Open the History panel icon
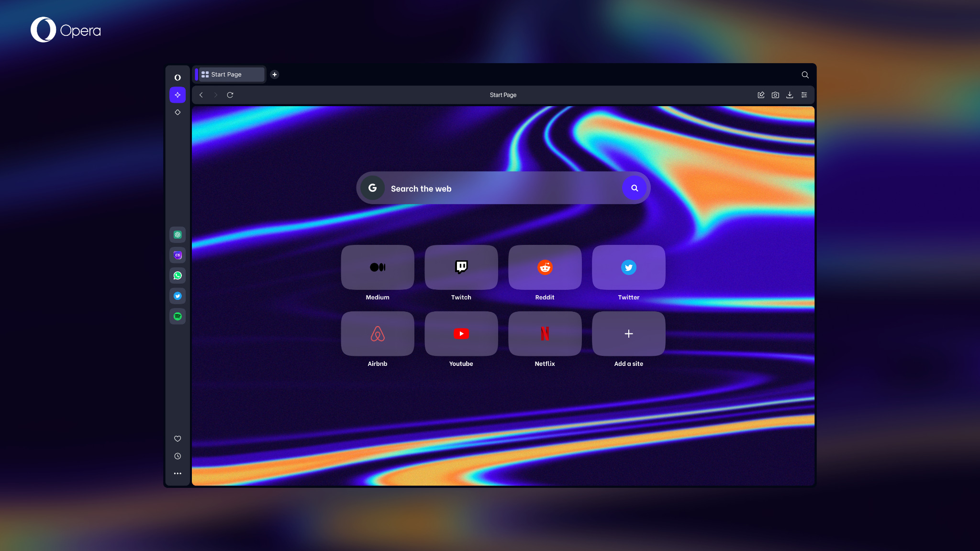Screen dimensions: 980x551 [x=177, y=456]
